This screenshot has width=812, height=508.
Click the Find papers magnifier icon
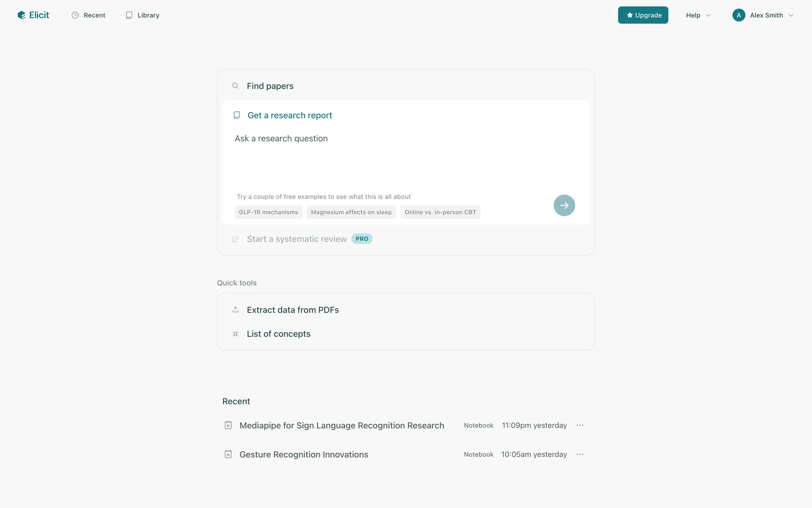(x=236, y=86)
